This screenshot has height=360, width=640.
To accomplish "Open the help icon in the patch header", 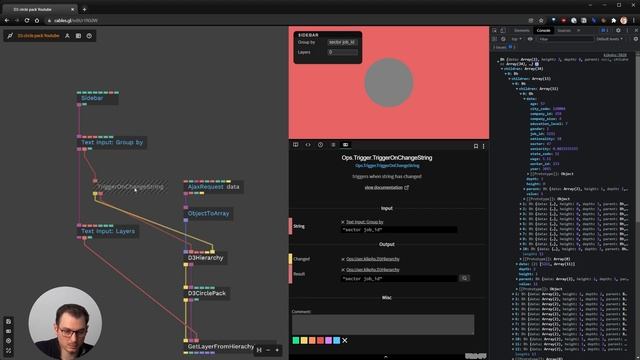I will pyautogui.click(x=89, y=36).
